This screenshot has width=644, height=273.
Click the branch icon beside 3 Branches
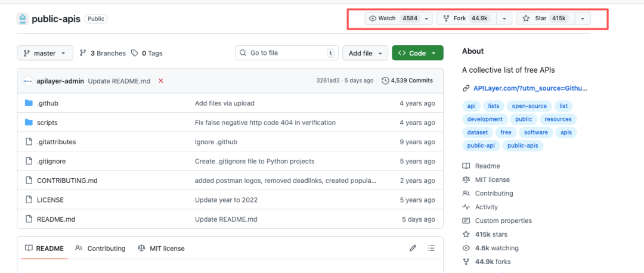click(83, 53)
